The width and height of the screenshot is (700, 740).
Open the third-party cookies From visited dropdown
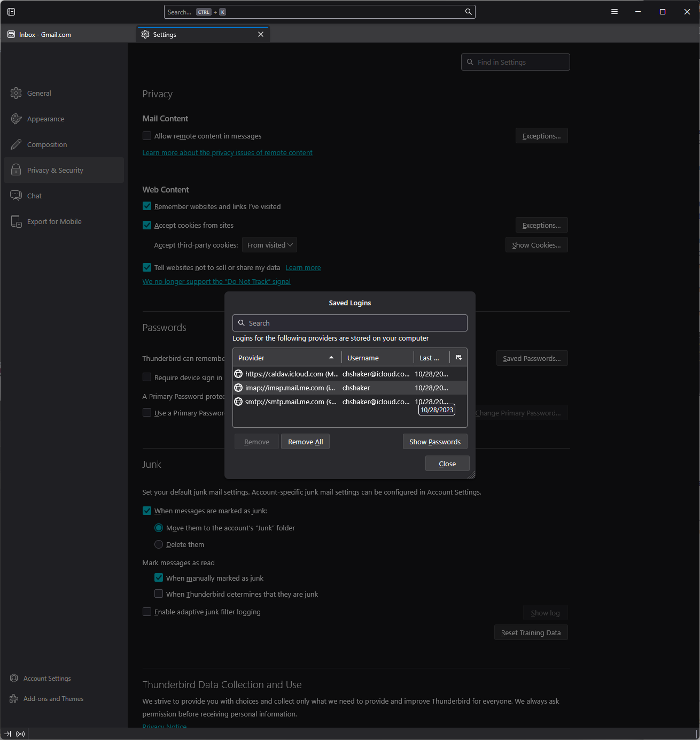[x=269, y=245]
